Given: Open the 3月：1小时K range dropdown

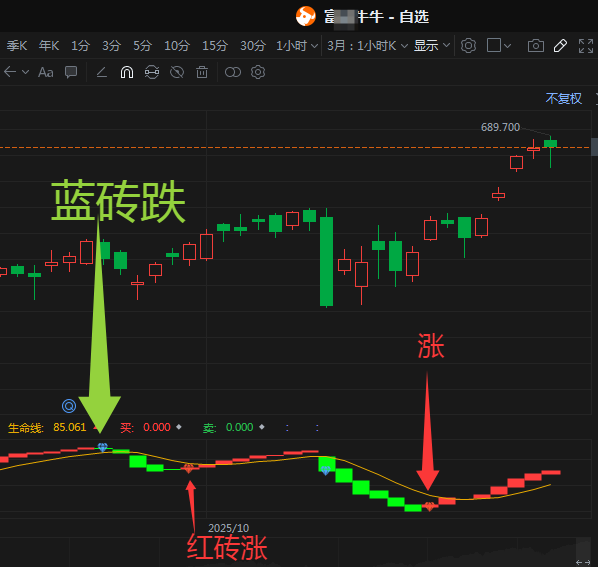Looking at the screenshot, I should [x=367, y=46].
